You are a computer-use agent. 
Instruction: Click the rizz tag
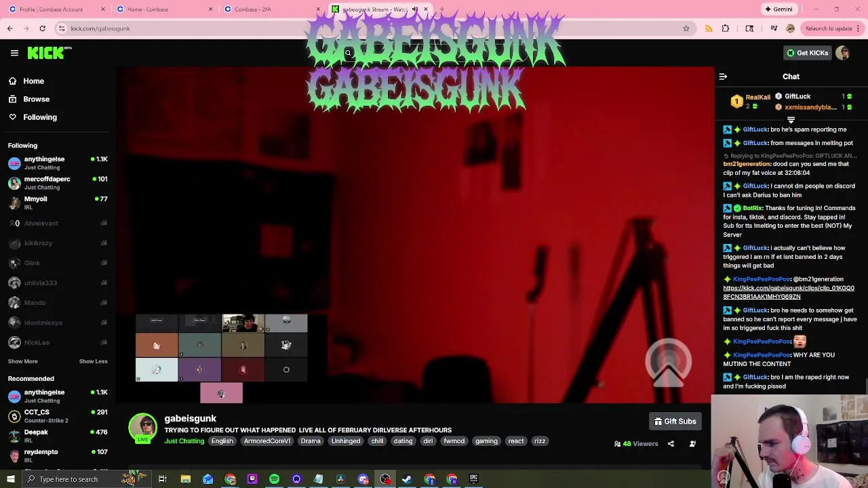[x=540, y=441]
